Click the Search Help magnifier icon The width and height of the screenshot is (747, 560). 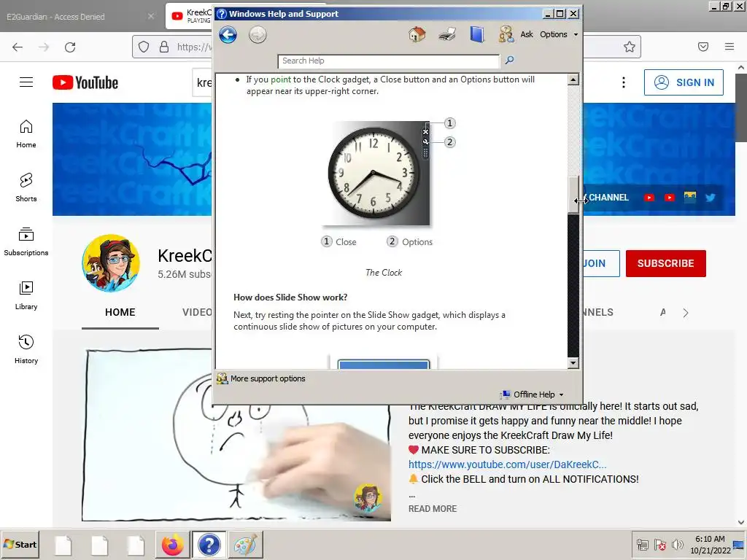(x=509, y=60)
